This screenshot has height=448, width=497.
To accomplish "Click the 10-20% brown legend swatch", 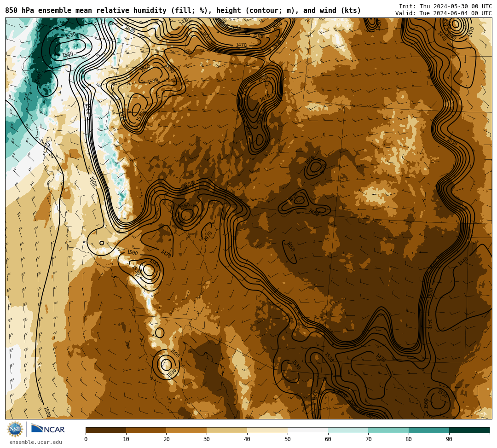I will (x=146, y=430).
